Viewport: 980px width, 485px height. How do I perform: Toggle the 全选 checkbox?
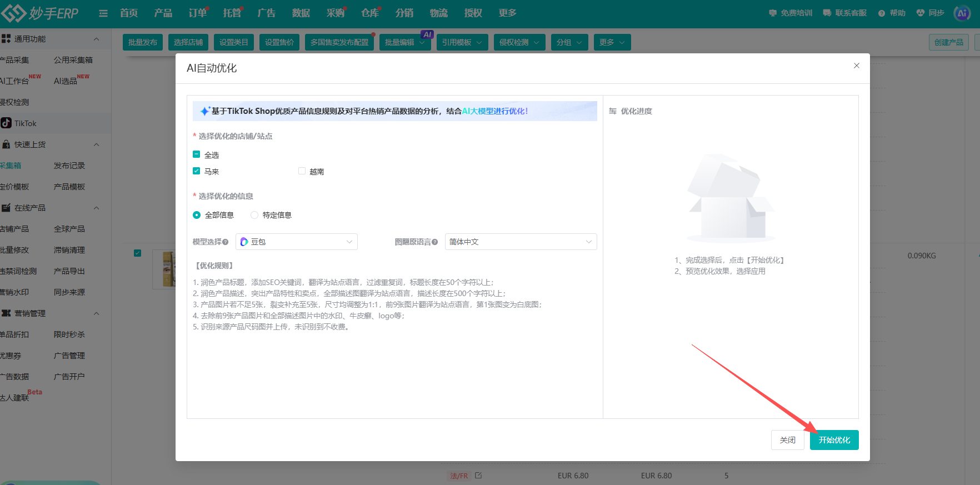pos(196,154)
